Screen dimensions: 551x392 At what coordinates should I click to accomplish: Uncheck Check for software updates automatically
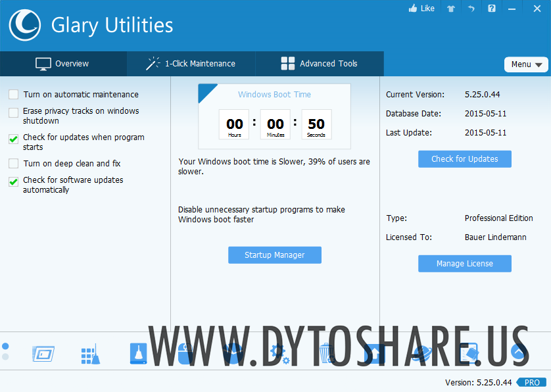tap(13, 182)
